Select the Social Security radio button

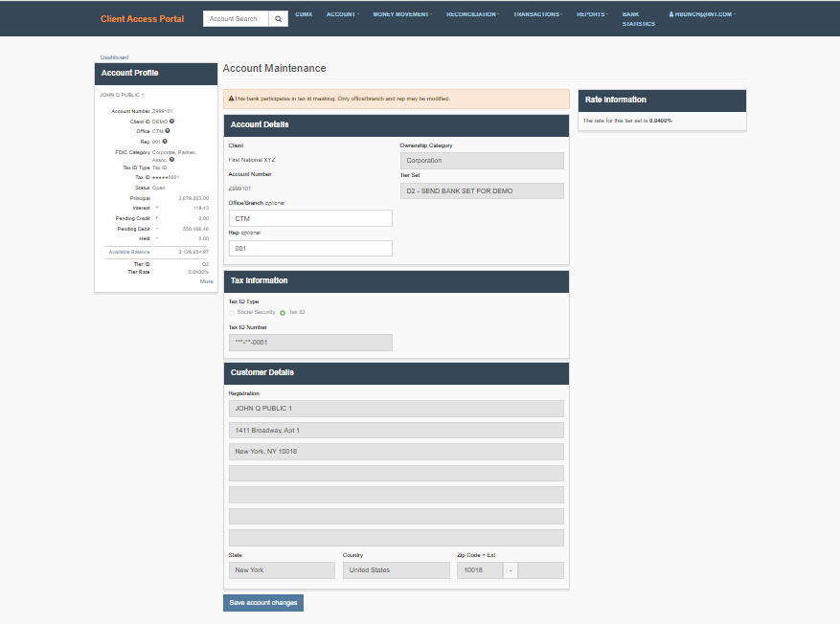click(232, 313)
